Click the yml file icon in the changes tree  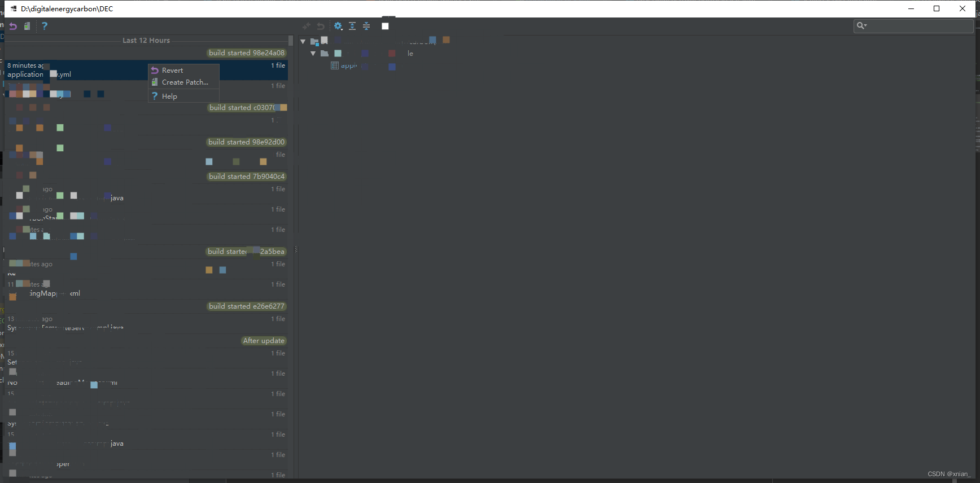[335, 65]
